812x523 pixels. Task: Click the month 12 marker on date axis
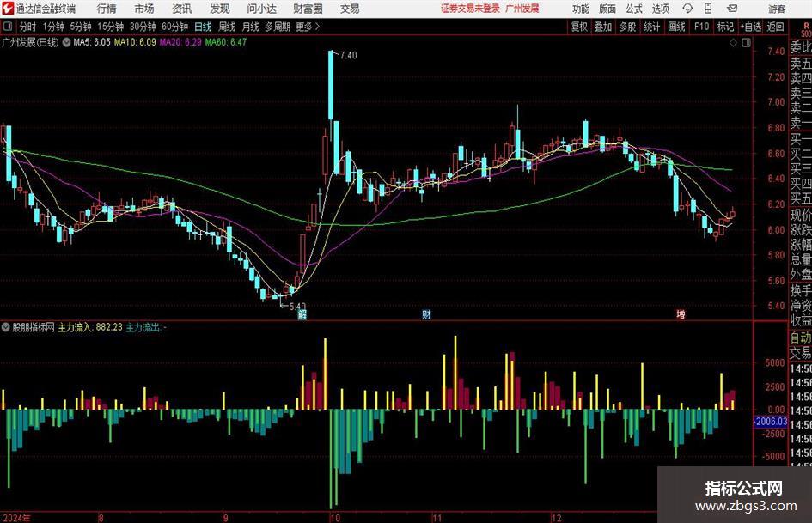[556, 518]
